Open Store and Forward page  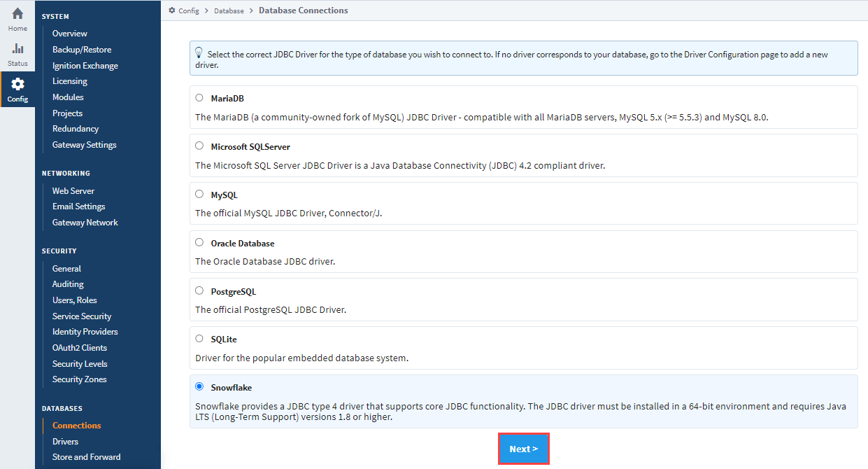pyautogui.click(x=87, y=457)
